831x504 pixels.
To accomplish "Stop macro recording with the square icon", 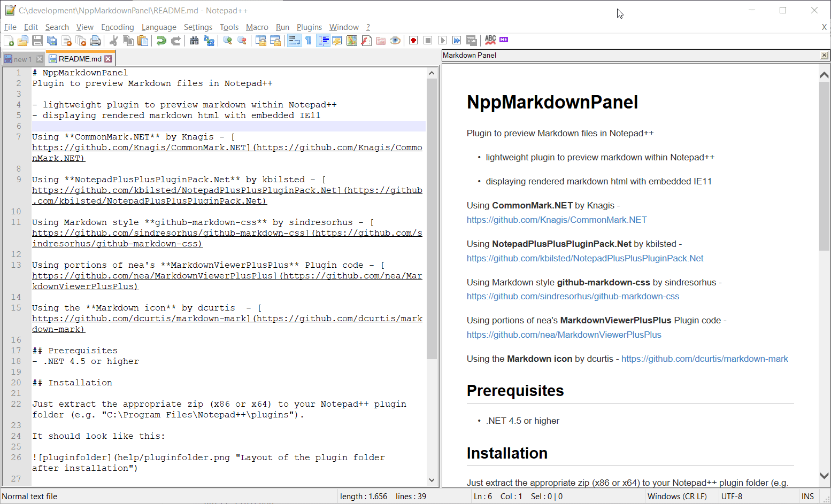I will tap(428, 41).
